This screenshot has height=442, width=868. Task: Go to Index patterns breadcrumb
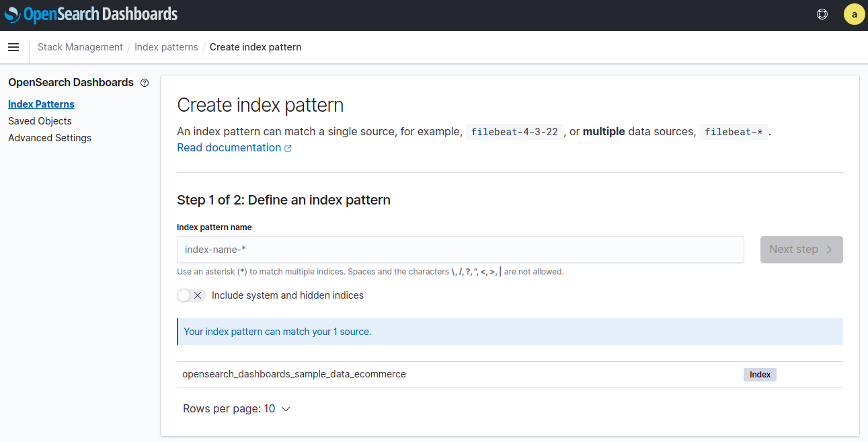pos(166,47)
